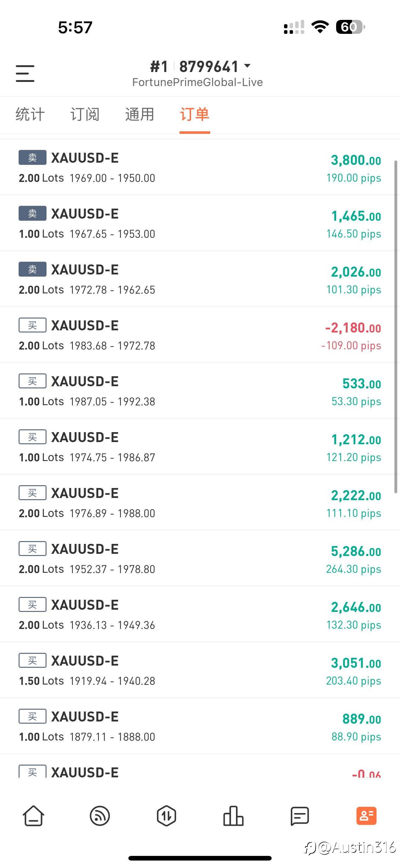Tap the FortunePrimeGlobal-Live server label

[198, 82]
